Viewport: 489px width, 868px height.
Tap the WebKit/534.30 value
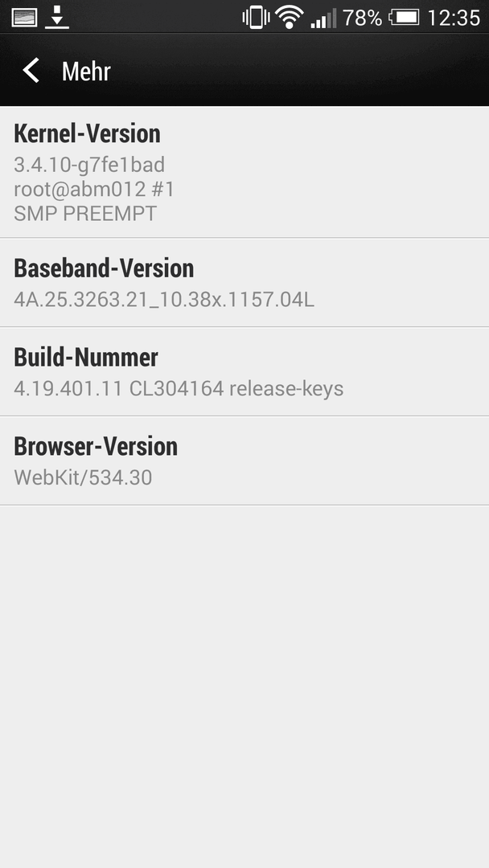(x=83, y=477)
